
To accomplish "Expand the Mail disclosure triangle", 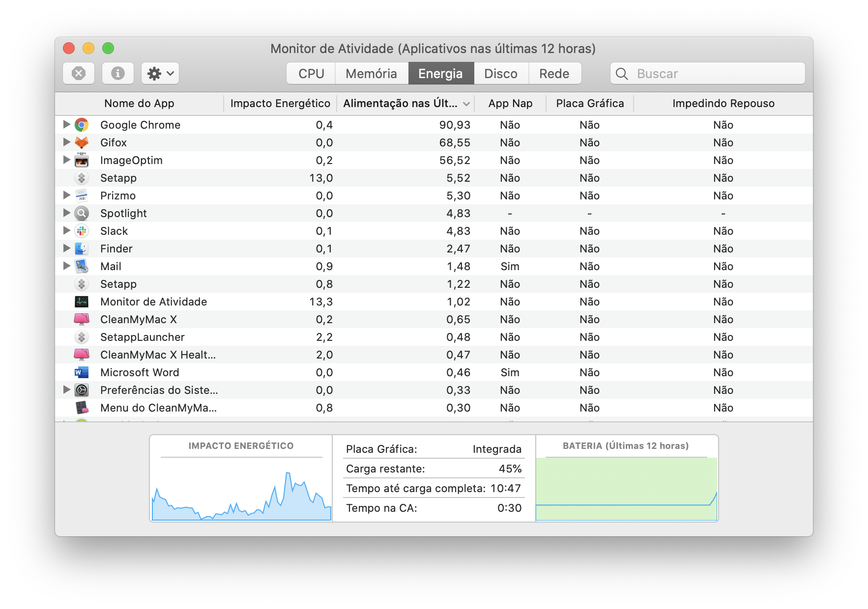I will [67, 266].
